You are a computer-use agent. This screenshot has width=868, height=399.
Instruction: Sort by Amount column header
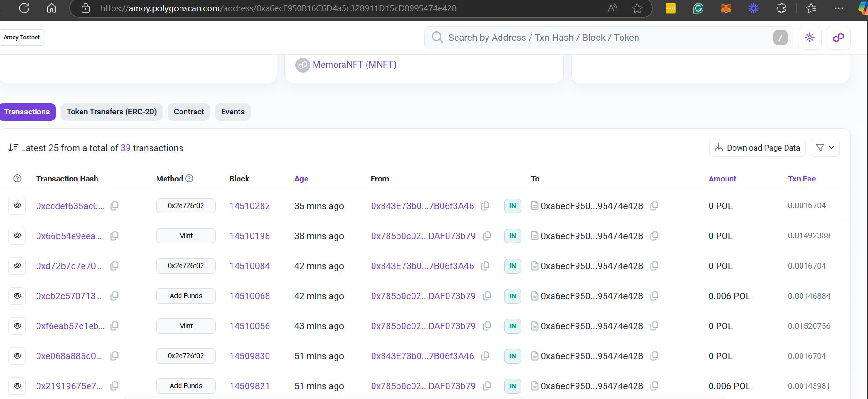tap(722, 179)
